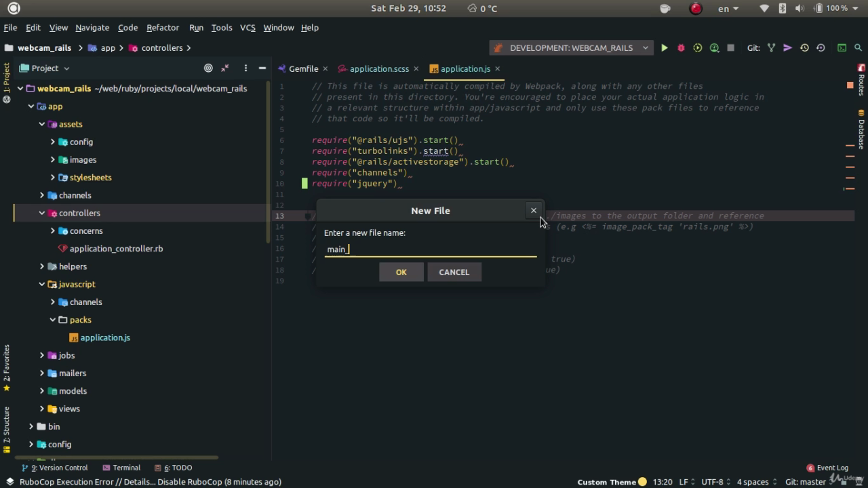This screenshot has height=488, width=868.
Task: Open the DEVELOPMENT: WEBCAM_RAILS run configuration dropdown
Action: (572, 48)
